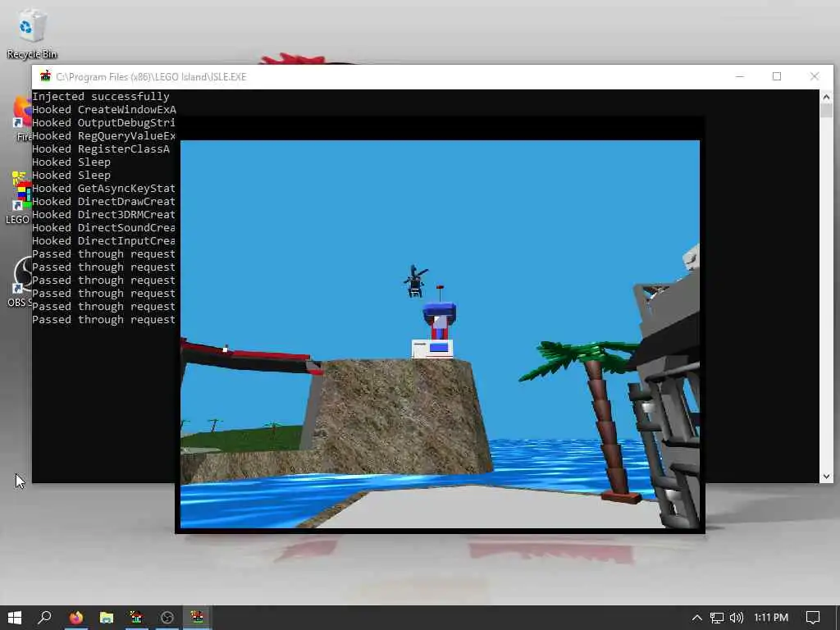Click the first LEGO Island taskbar icon

coord(137,618)
